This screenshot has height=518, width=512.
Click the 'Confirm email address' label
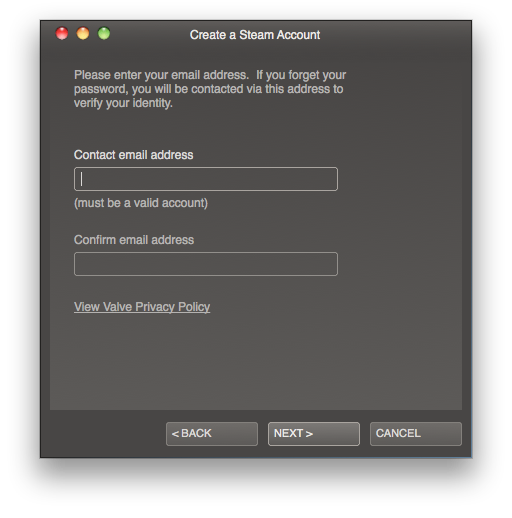click(x=134, y=240)
